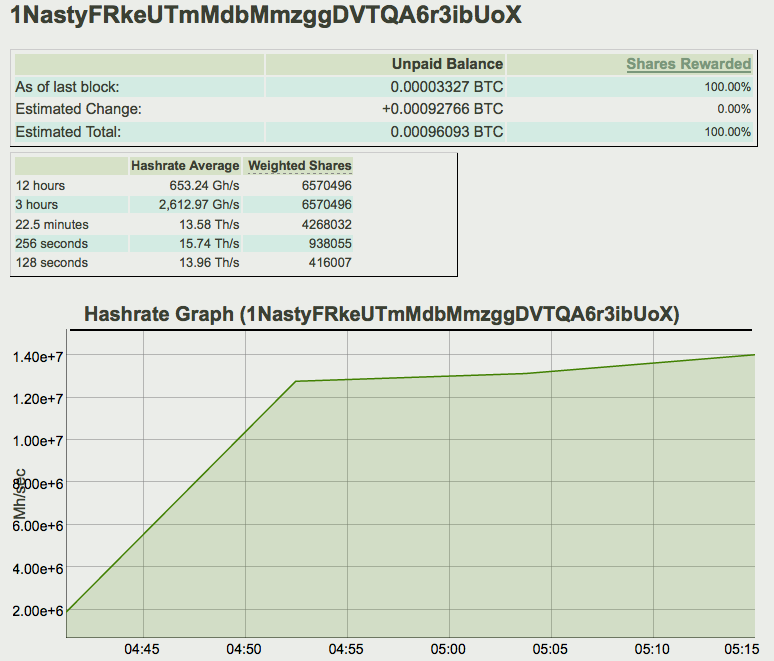Click the 0.00% shares rewarded value
This screenshot has width=774, height=661.
[734, 109]
